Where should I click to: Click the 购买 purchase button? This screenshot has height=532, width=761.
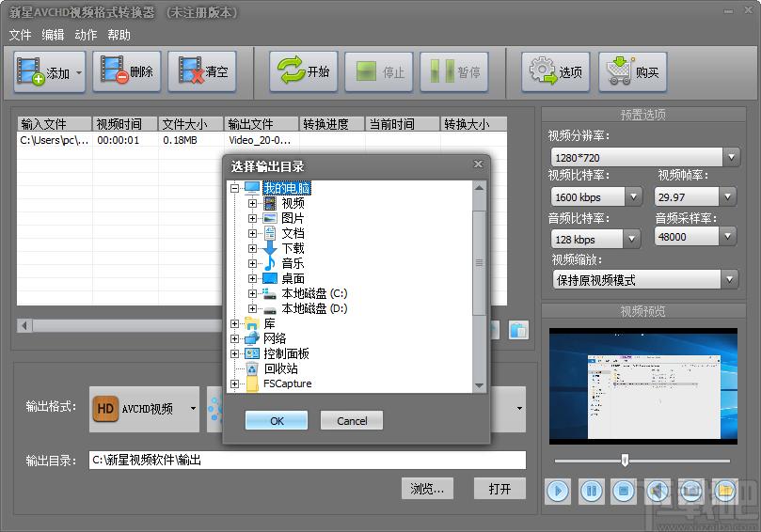[x=633, y=71]
